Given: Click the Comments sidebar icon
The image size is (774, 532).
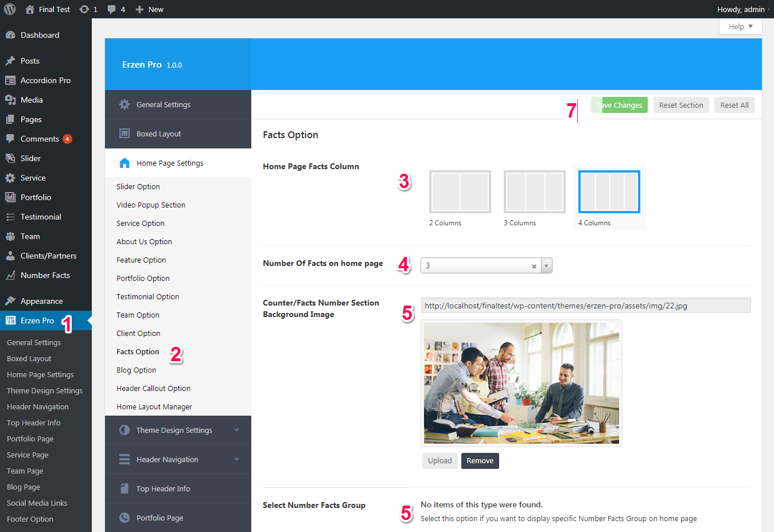Looking at the screenshot, I should 10,139.
